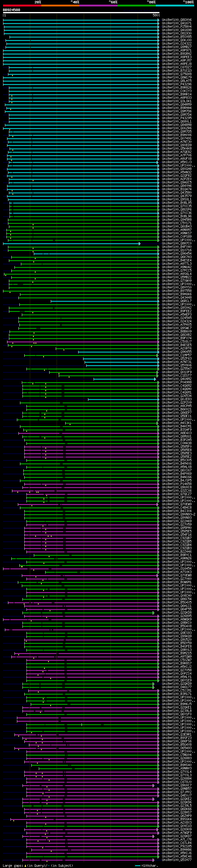Image resolution: width=197 pixels, height=868 pixels.
Task: Select hit UniRef100_Q43448
Action: coord(176,297)
